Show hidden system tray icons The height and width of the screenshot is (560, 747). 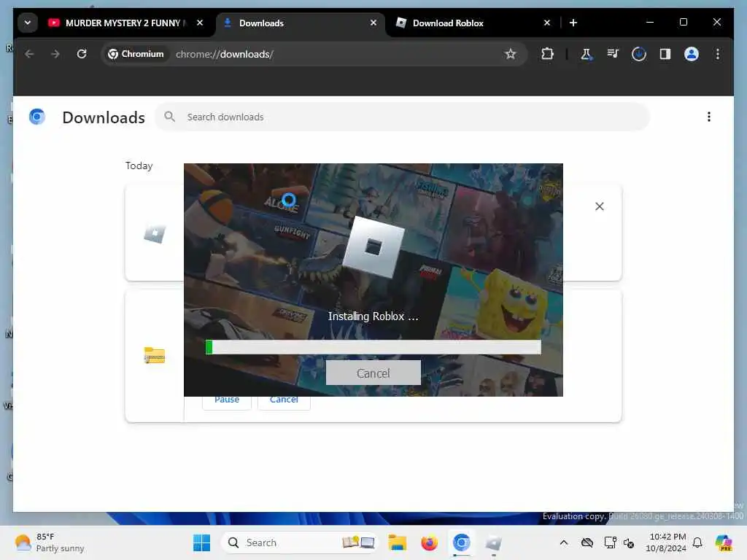tap(564, 542)
